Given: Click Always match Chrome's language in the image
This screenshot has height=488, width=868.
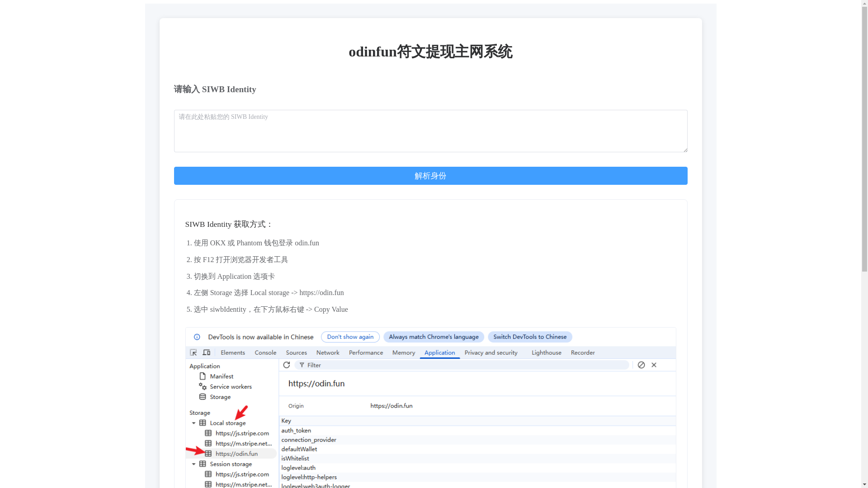Looking at the screenshot, I should click(434, 337).
